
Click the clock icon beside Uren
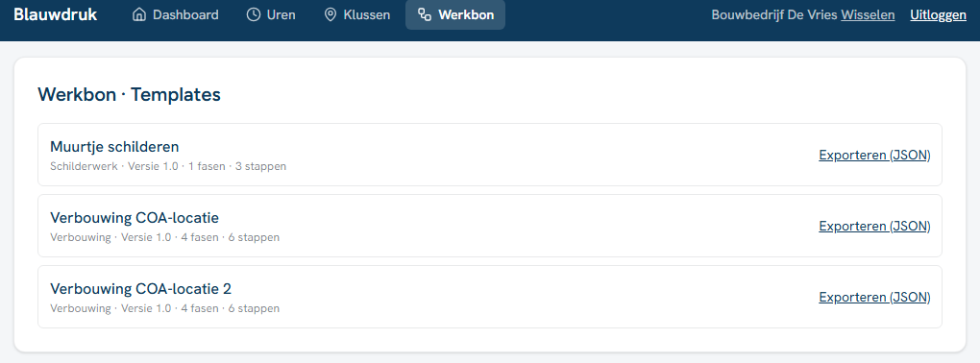[253, 14]
